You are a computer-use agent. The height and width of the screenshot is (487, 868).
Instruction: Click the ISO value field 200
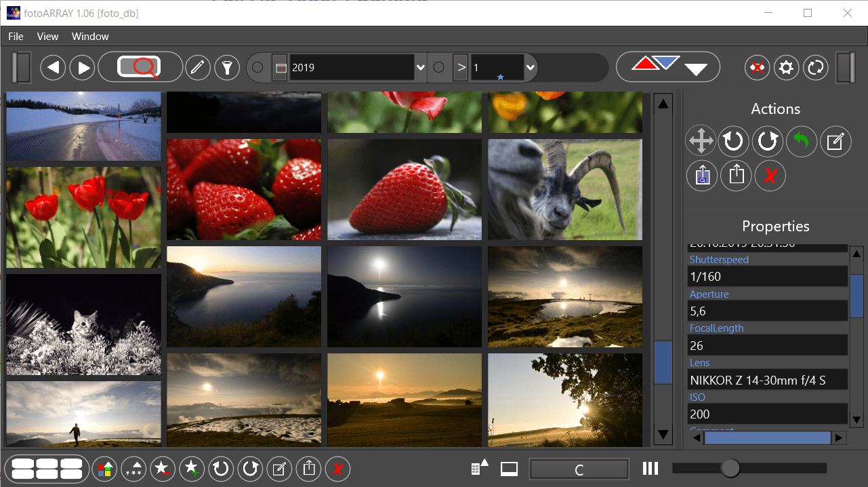tap(768, 414)
